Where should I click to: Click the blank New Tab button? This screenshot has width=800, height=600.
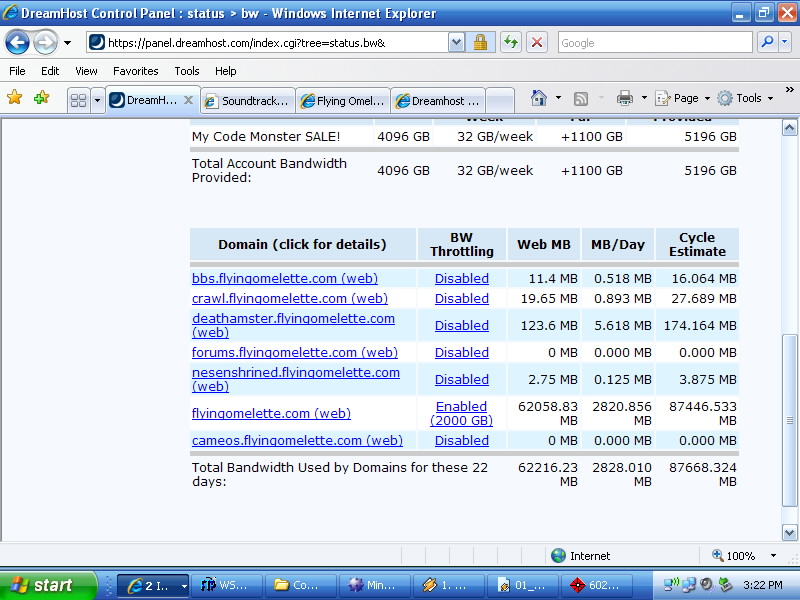[500, 101]
